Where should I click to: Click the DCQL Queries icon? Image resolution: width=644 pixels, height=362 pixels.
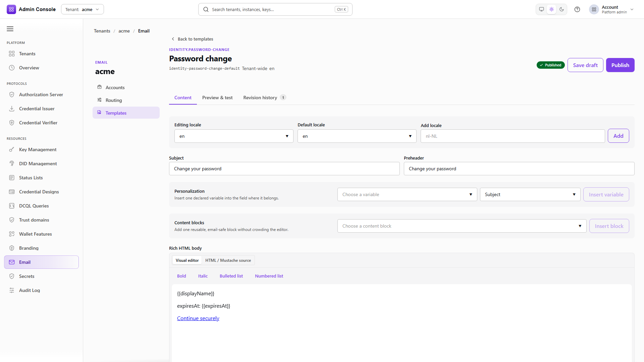12,206
